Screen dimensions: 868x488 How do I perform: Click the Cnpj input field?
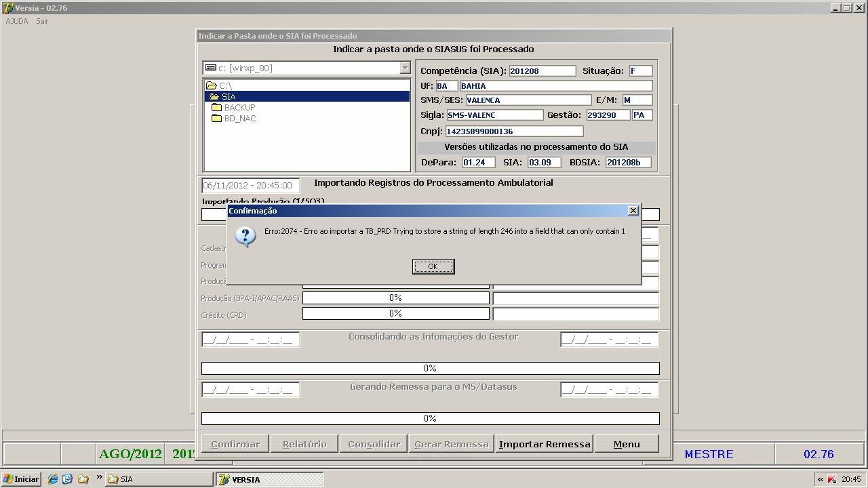(513, 131)
